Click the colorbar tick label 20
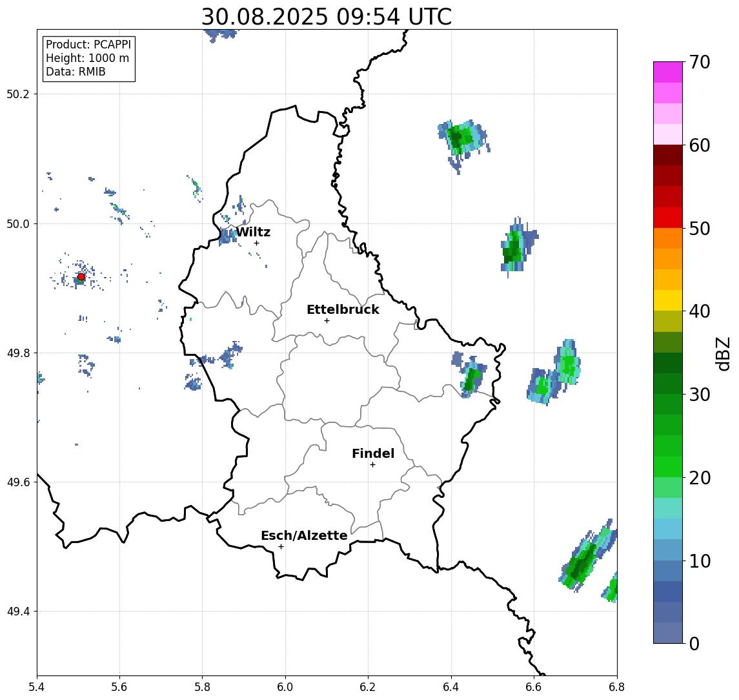This screenshot has width=739, height=700. coord(699,477)
